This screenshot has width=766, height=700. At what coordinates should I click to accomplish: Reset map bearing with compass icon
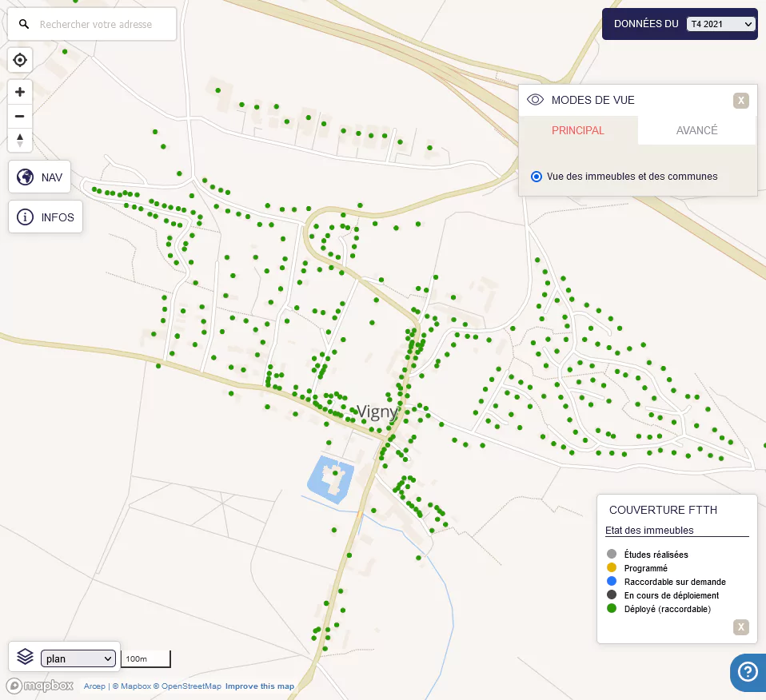point(20,140)
